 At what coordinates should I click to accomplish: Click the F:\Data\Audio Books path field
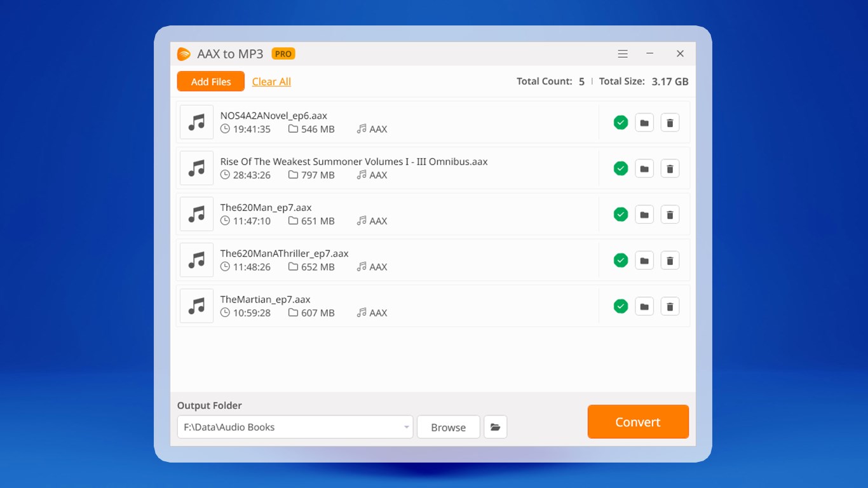coord(295,427)
